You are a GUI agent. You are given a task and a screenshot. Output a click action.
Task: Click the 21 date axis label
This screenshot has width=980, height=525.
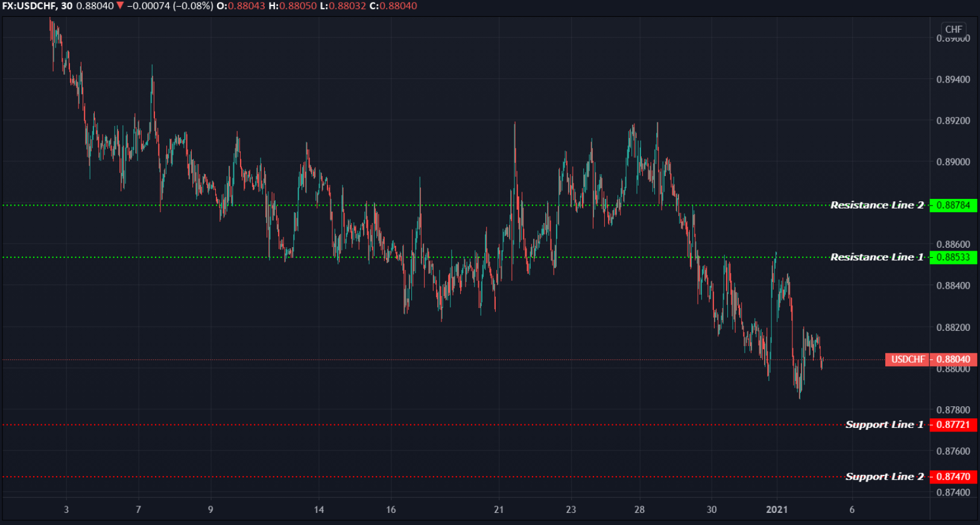(499, 510)
